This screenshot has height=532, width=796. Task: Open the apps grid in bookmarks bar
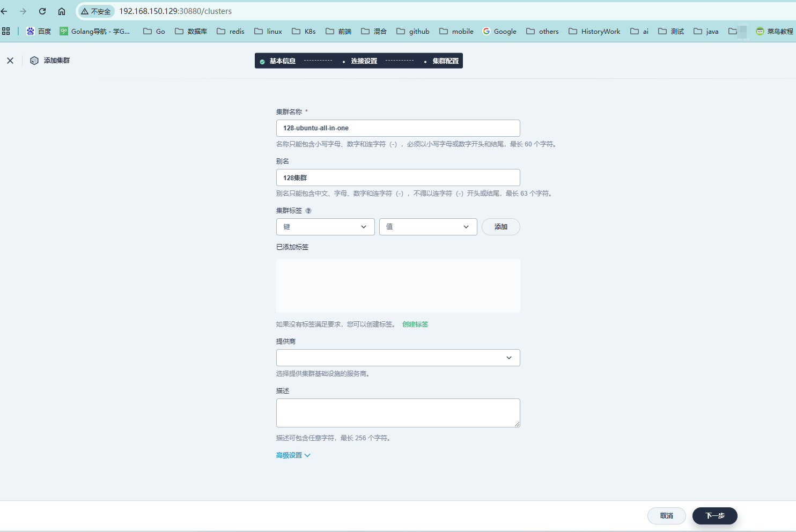[x=6, y=31]
